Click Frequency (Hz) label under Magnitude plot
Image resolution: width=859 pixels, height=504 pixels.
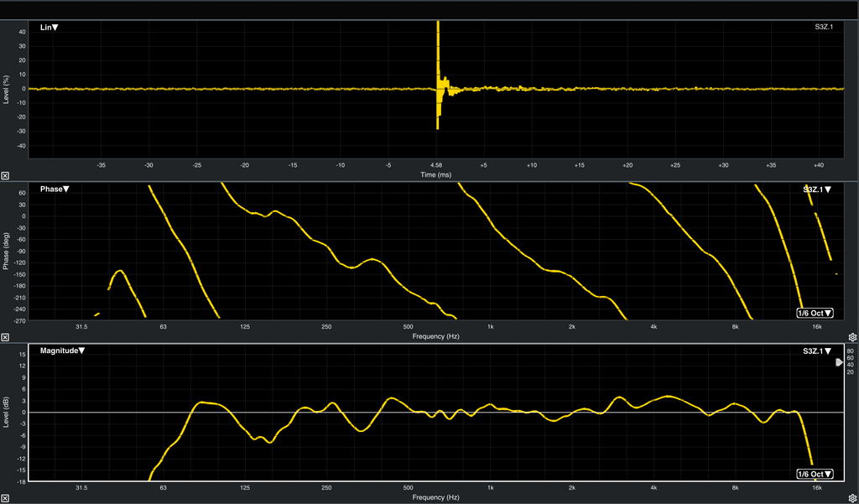(x=436, y=498)
